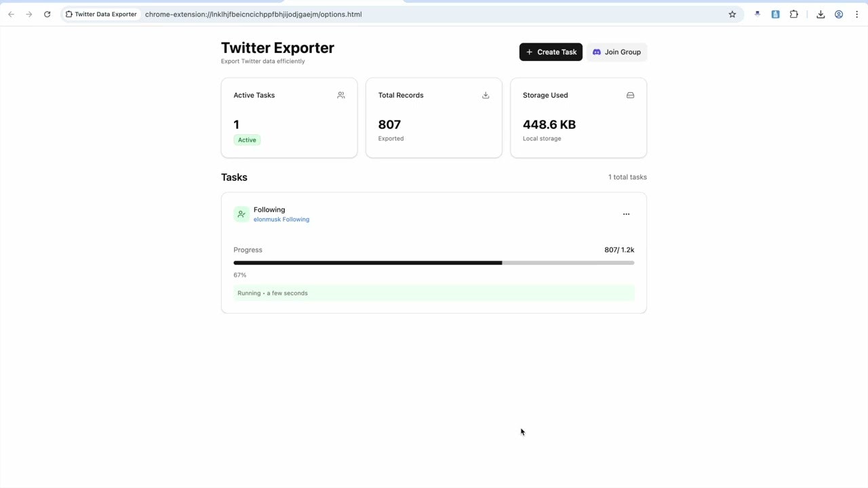Open the browser Extensions puzzle icon

pos(793,14)
